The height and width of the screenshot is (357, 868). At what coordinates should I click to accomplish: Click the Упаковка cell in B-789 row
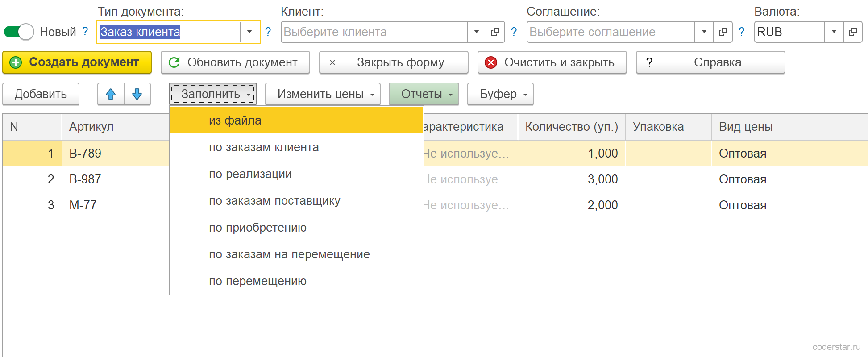point(669,154)
